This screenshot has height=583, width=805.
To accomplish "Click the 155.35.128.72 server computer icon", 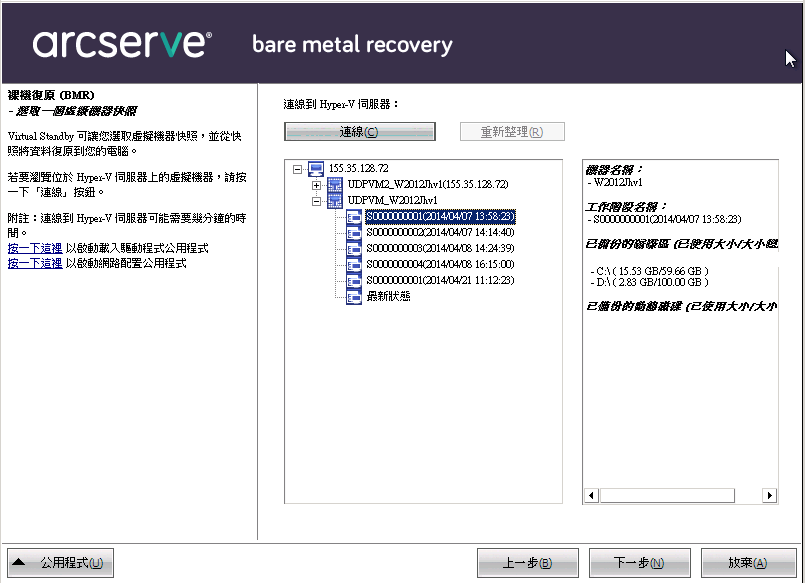I will tap(316, 169).
